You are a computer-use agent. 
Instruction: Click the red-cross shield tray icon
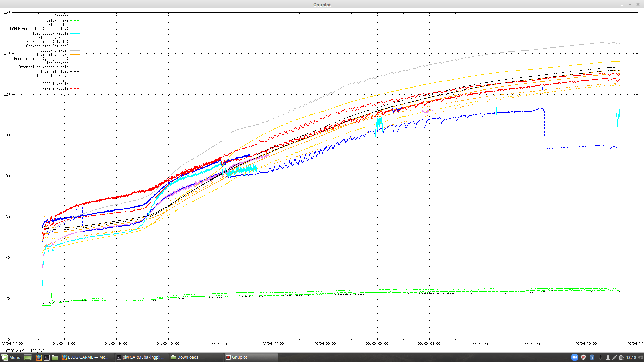pyautogui.click(x=583, y=357)
